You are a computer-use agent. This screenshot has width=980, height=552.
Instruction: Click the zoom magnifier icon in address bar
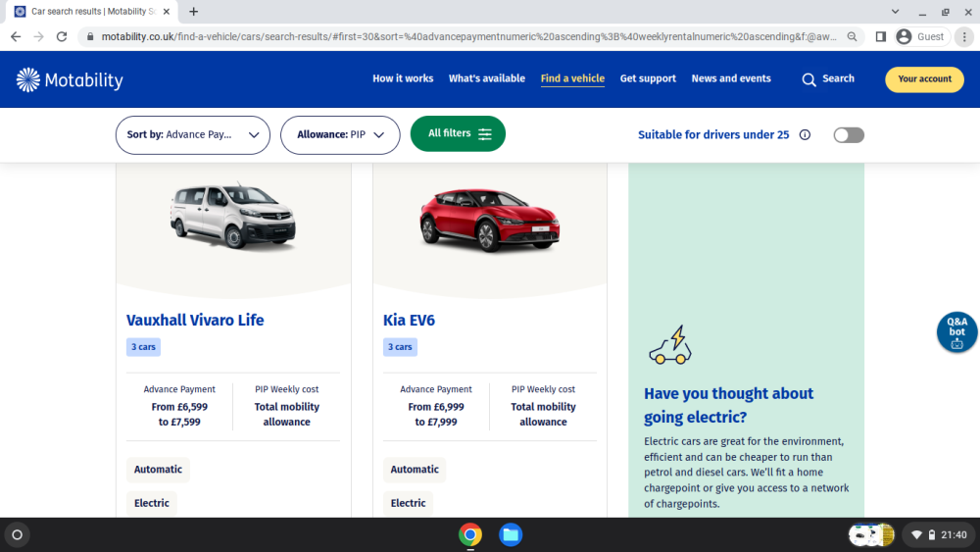(x=852, y=37)
